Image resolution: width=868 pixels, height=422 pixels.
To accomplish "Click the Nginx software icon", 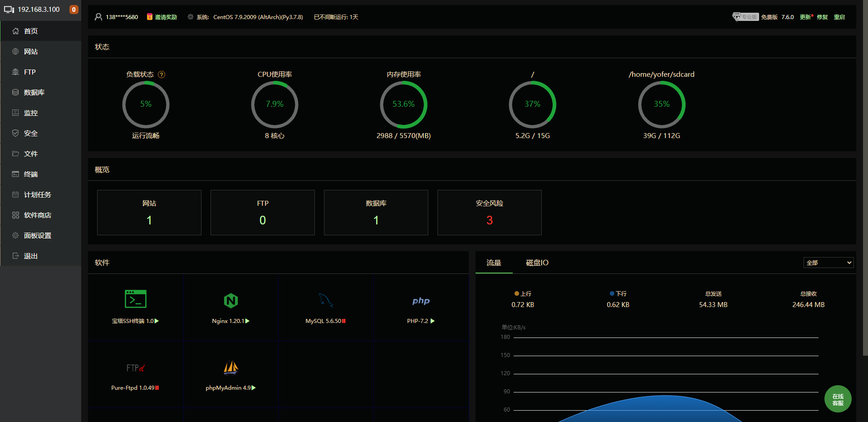I will point(231,300).
